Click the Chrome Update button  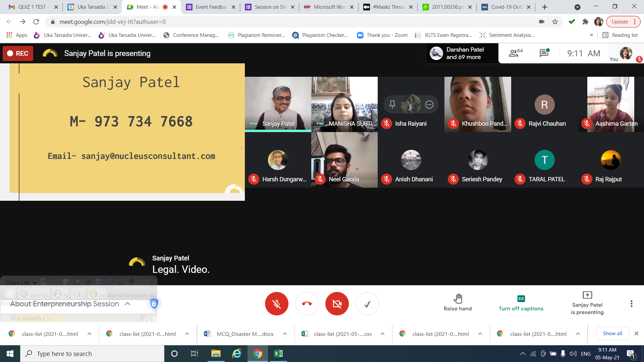click(623, 22)
